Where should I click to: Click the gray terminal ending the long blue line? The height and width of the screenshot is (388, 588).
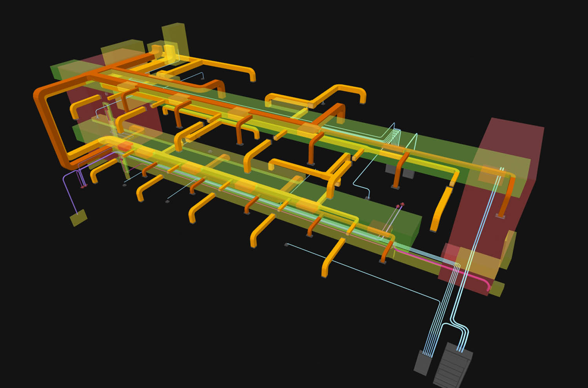[x=287, y=245]
